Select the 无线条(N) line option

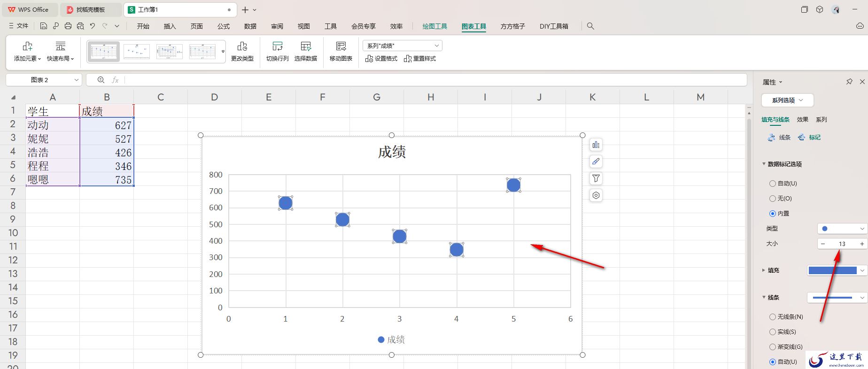(786, 317)
